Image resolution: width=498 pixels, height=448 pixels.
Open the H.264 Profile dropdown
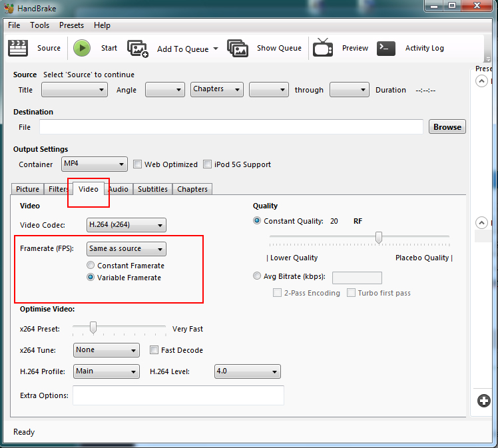click(x=106, y=371)
